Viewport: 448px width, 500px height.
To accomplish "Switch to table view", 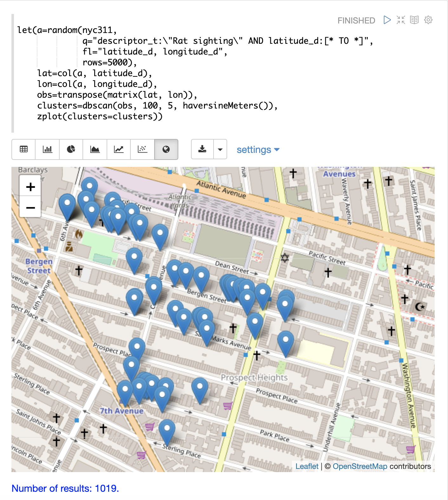I will (24, 149).
